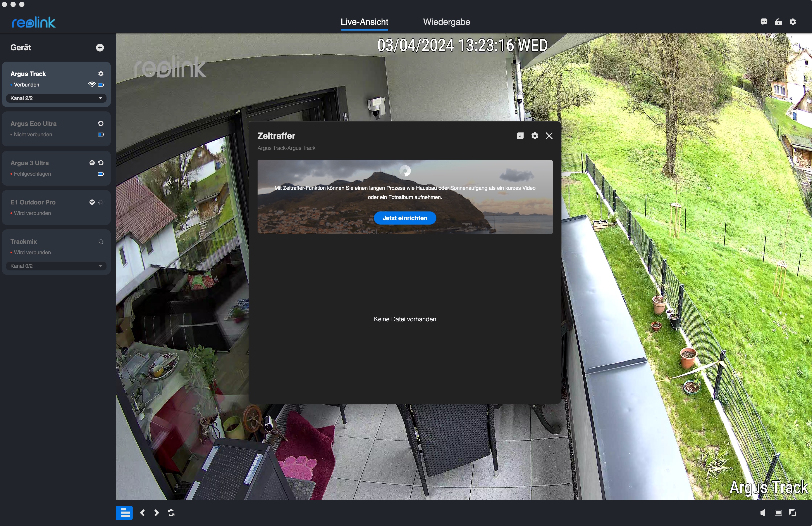Click the Jetzt einrichten button
Viewport: 812px width, 526px height.
(x=405, y=218)
